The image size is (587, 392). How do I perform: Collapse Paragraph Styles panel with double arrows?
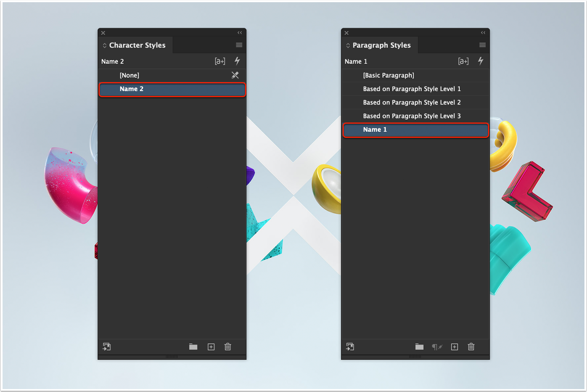tap(483, 33)
